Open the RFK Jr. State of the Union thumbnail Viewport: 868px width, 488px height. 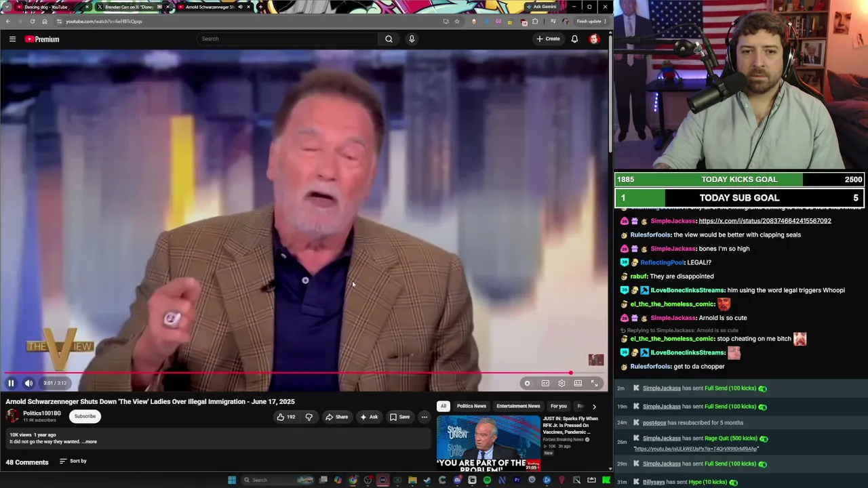[x=488, y=444]
